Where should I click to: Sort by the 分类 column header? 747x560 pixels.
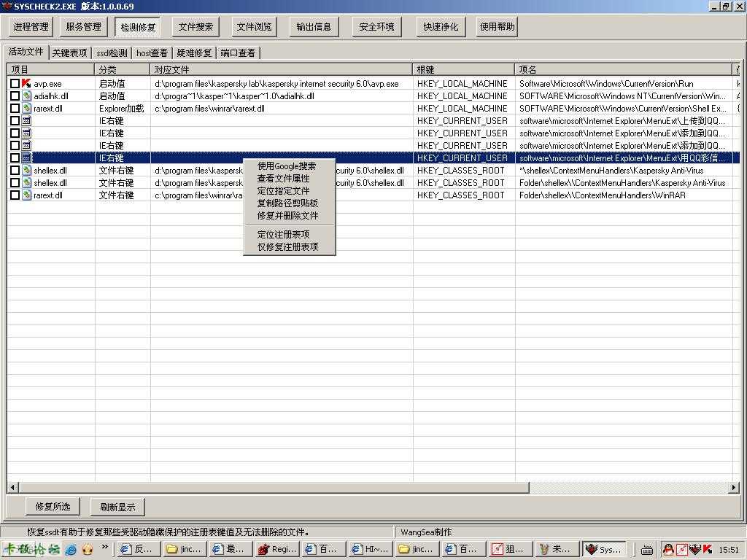tap(123, 69)
